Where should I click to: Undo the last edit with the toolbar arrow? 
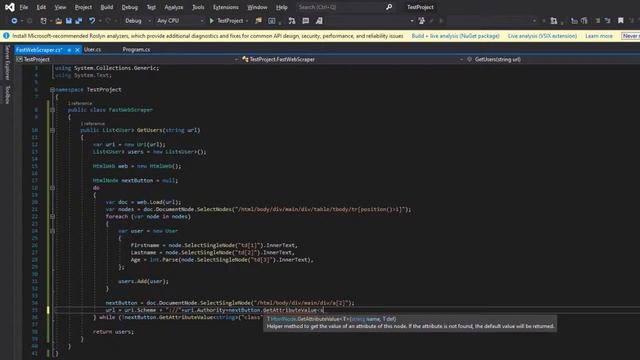click(92, 20)
